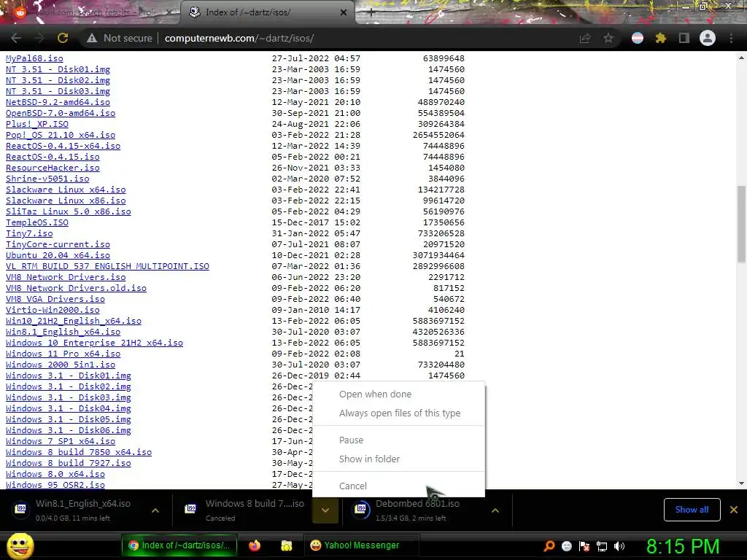Screen dimensions: 747x560
Task: Click the scrollbar down arrow
Action: (x=741, y=483)
